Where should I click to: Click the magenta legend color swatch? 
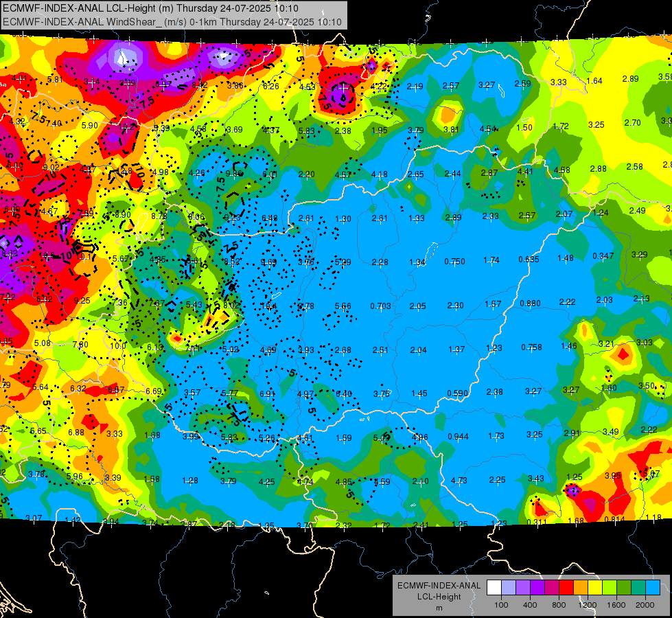[552, 588]
